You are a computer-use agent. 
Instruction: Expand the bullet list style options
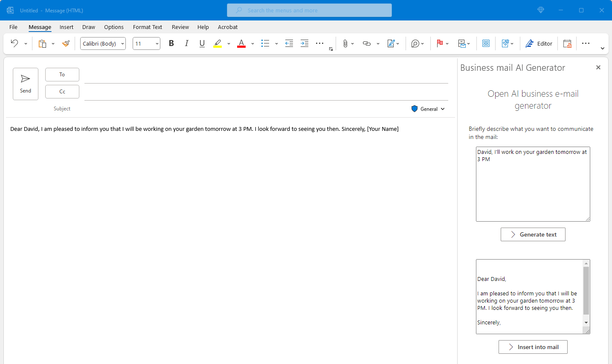(276, 43)
